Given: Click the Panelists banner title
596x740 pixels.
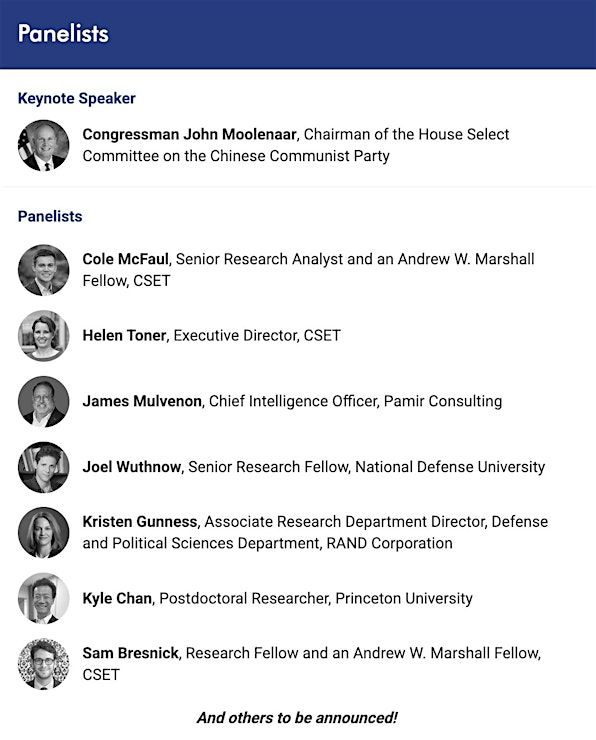Looking at the screenshot, I should click(x=63, y=34).
